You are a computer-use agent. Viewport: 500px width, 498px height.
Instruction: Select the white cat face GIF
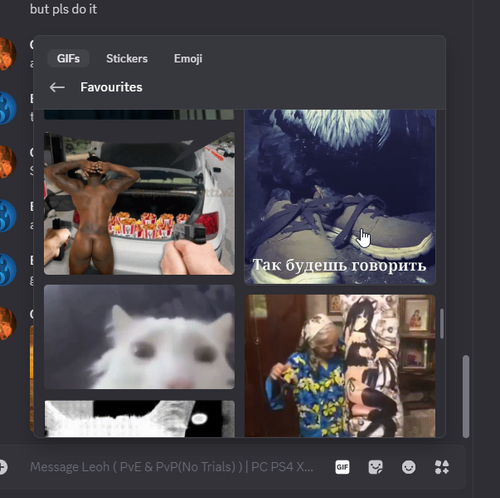(x=139, y=337)
